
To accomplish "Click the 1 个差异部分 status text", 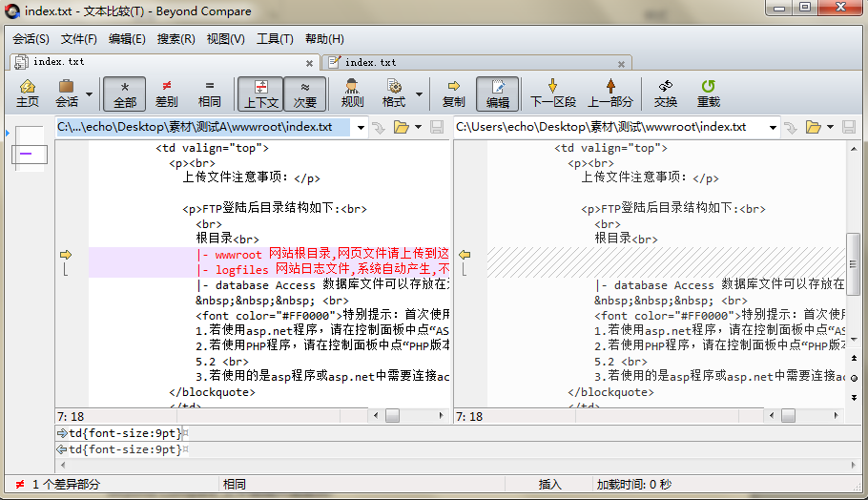I will click(x=66, y=484).
